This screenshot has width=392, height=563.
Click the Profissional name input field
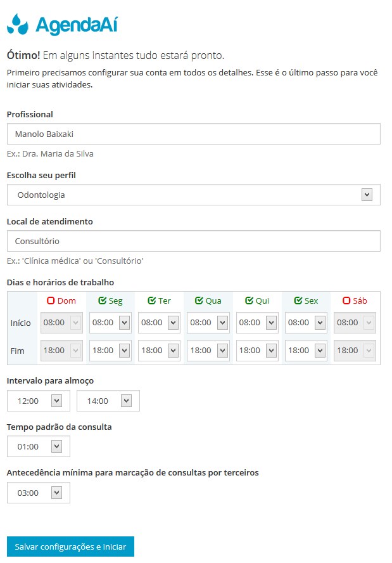pos(193,134)
